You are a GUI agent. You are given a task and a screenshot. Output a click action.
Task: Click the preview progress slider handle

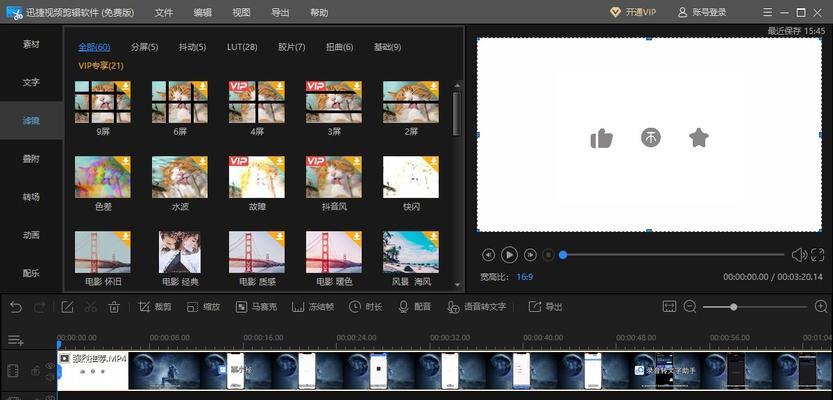tap(563, 255)
